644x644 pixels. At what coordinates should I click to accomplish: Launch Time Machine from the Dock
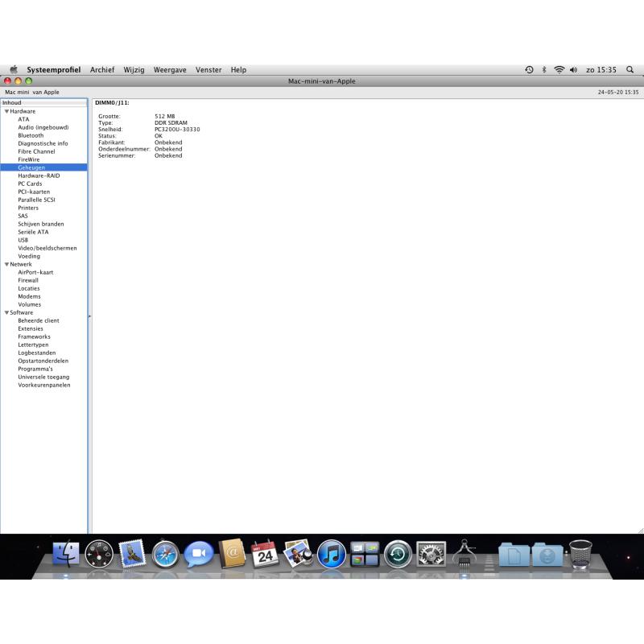click(398, 555)
